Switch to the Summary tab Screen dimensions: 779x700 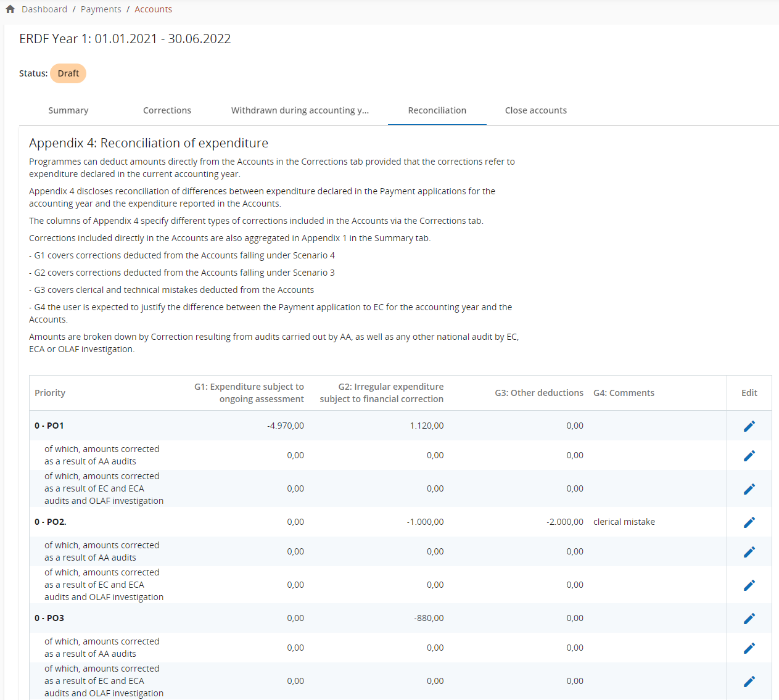coord(68,110)
